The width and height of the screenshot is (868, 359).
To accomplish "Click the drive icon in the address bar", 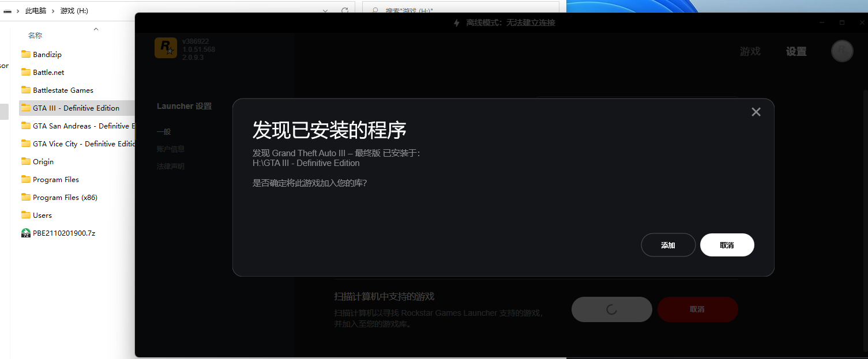I will (x=7, y=11).
